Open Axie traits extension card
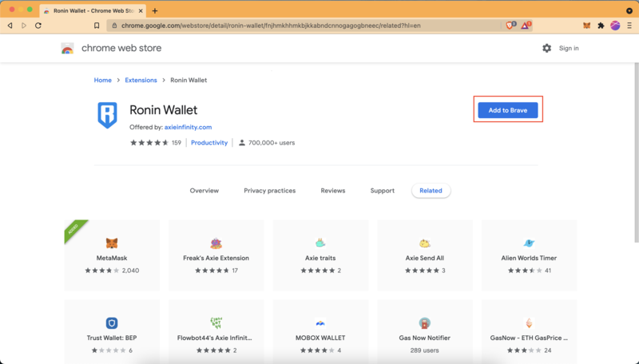The width and height of the screenshot is (639, 364). point(320,255)
